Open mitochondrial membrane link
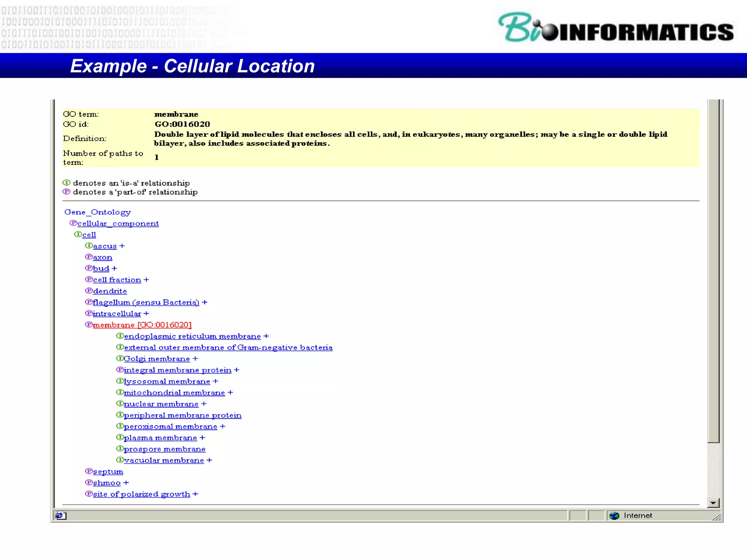The image size is (747, 560). coord(174,393)
